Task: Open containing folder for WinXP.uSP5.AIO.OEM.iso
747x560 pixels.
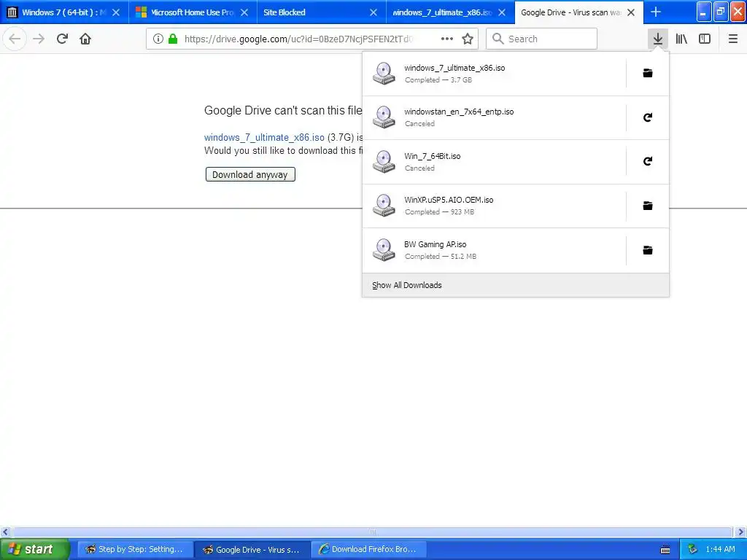Action: [x=648, y=206]
